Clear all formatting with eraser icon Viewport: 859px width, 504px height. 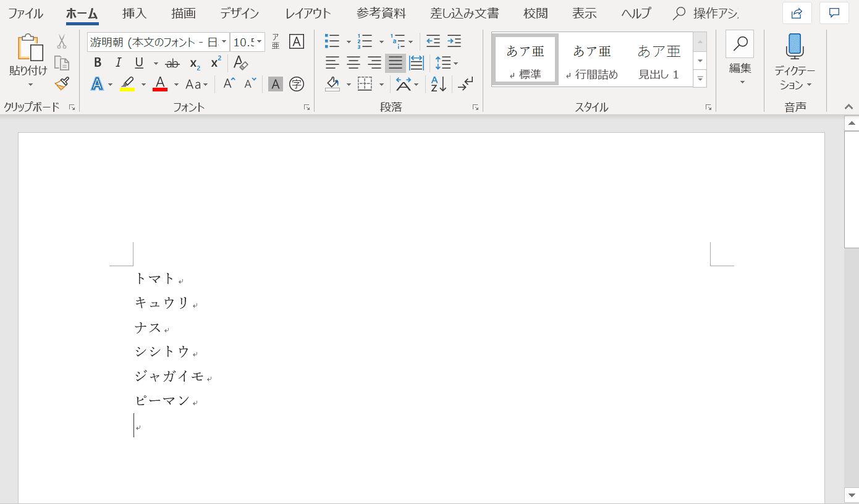coord(241,63)
